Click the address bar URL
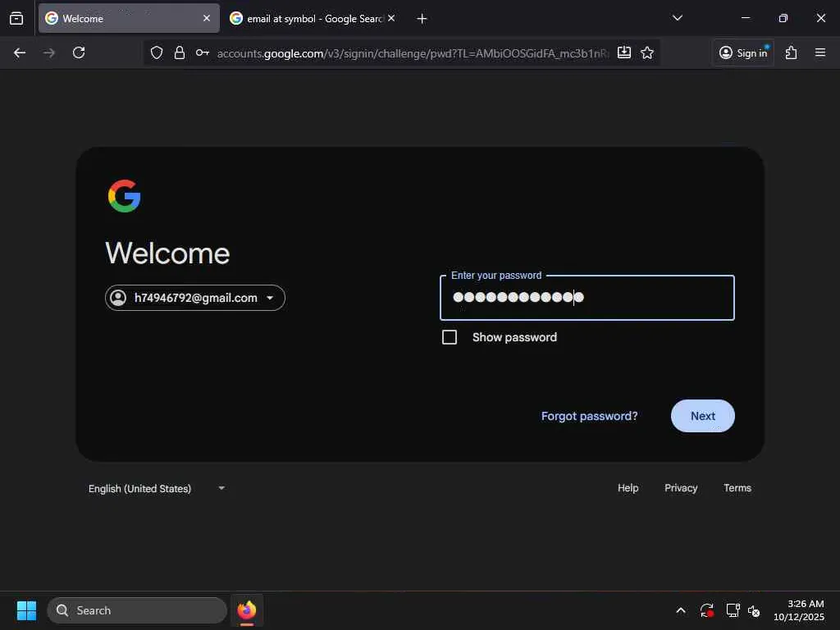Viewport: 840px width, 630px height. click(x=413, y=53)
